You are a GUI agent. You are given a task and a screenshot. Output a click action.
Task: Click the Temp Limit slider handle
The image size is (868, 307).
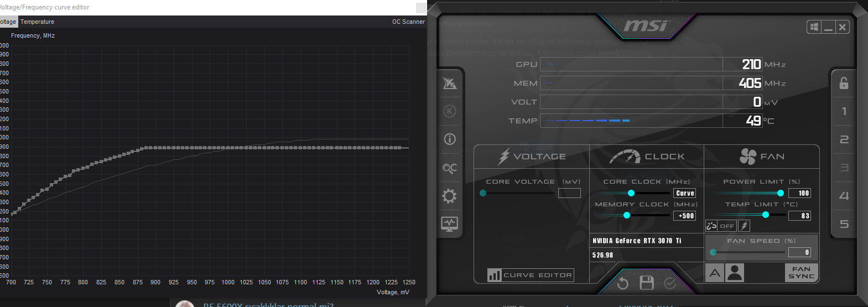point(766,215)
